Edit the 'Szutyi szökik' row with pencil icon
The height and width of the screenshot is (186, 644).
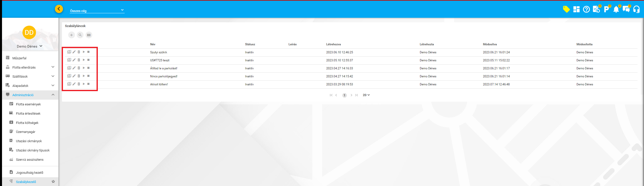[74, 52]
